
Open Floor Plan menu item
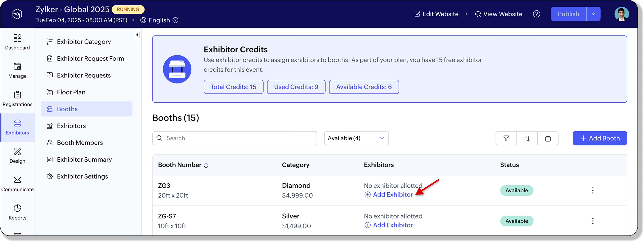point(71,92)
